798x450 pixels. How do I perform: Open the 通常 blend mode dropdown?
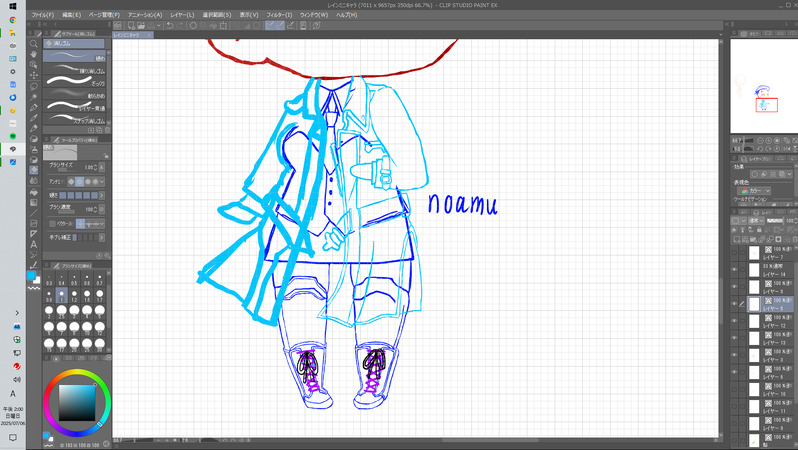click(x=754, y=220)
